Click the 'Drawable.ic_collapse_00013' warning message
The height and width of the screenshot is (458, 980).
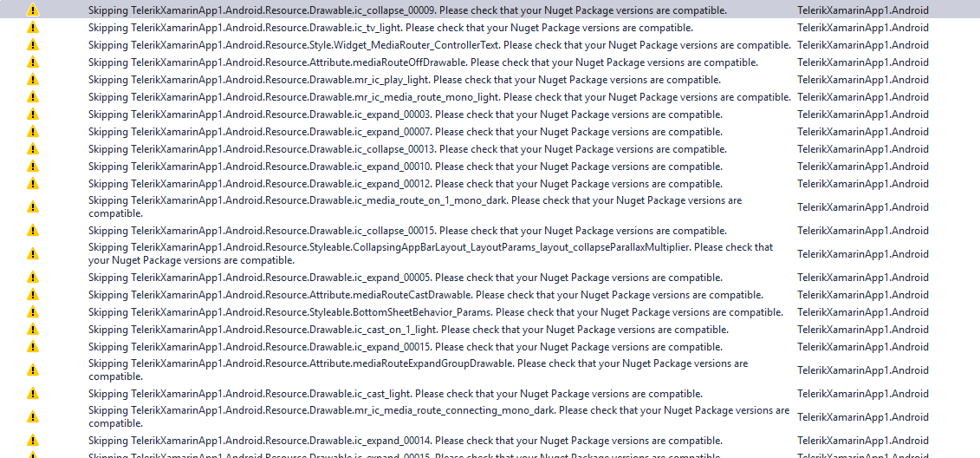pyautogui.click(x=407, y=149)
